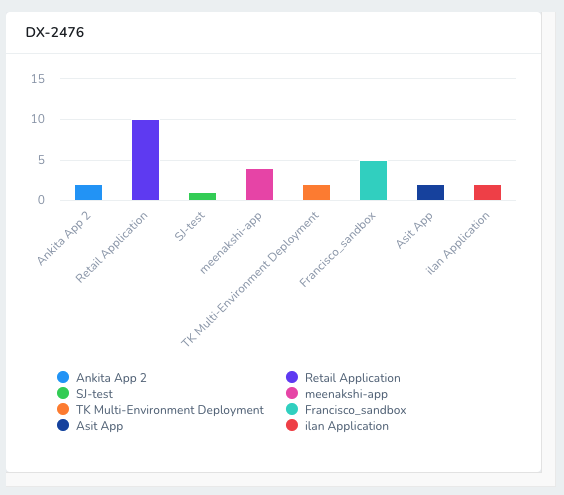This screenshot has height=495, width=564.
Task: Click the red ilan Application legend dot
Action: pos(292,425)
